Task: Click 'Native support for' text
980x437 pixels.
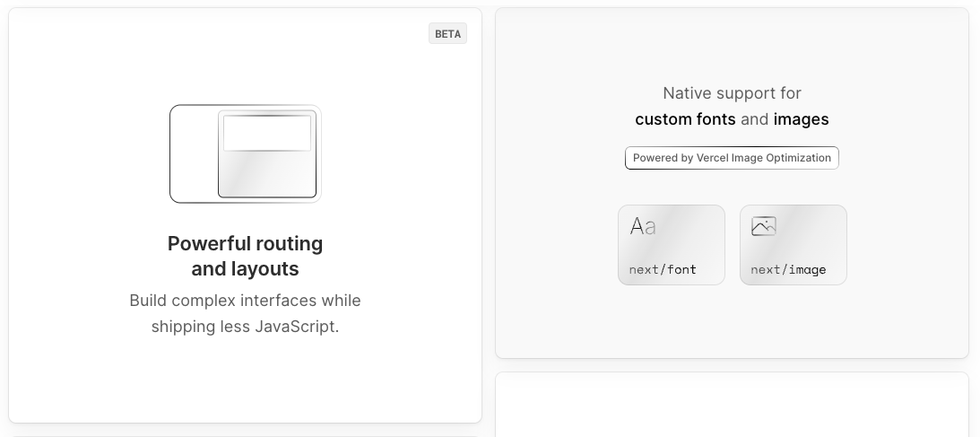Action: point(732,93)
